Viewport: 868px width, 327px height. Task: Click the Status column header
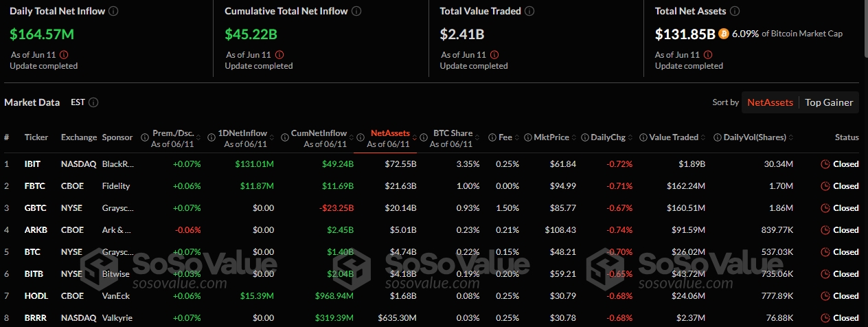pos(847,137)
